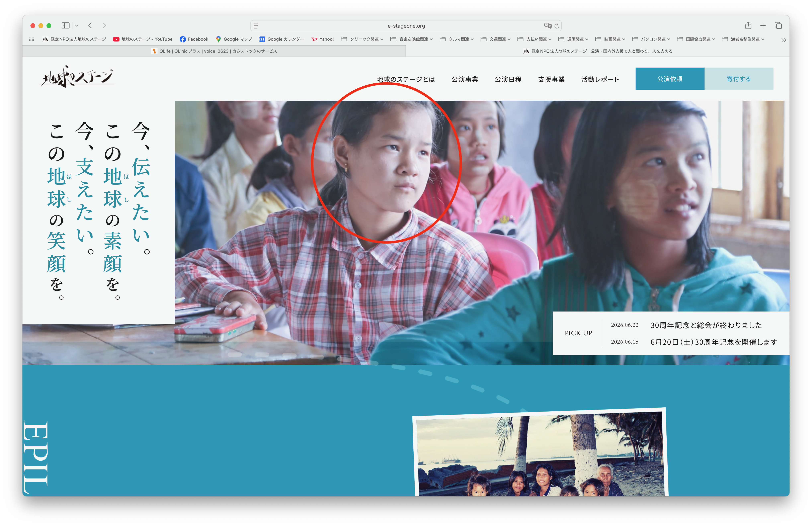Expand the 映画関連 bookmark folder

(x=610, y=39)
